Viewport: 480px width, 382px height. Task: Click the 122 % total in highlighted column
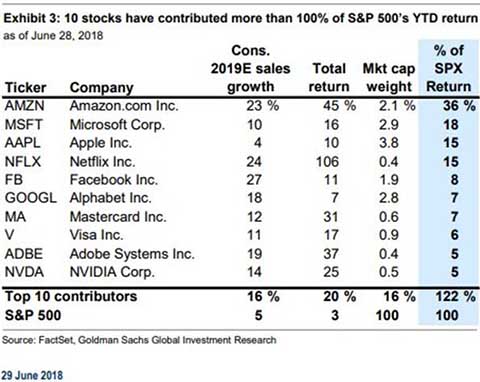[x=455, y=296]
